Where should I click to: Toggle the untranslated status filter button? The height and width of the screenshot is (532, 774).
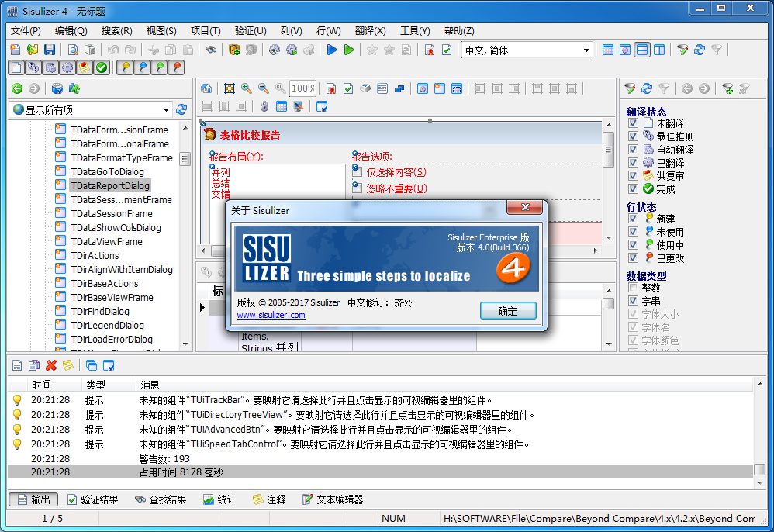[x=16, y=67]
